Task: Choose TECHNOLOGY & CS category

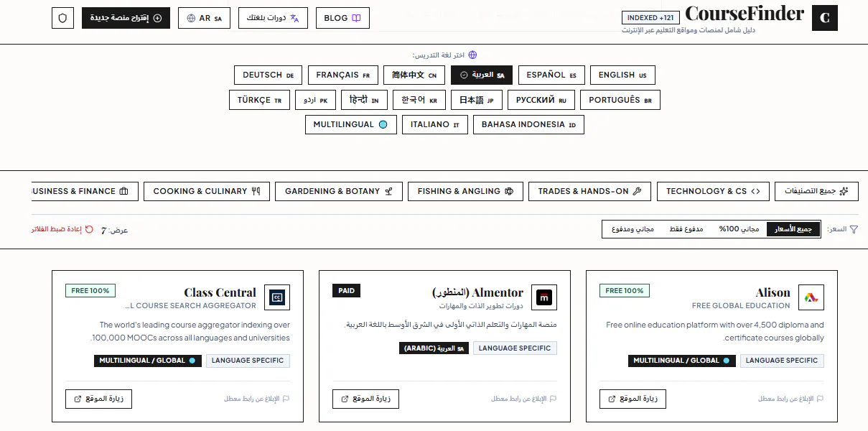Action: point(713,191)
